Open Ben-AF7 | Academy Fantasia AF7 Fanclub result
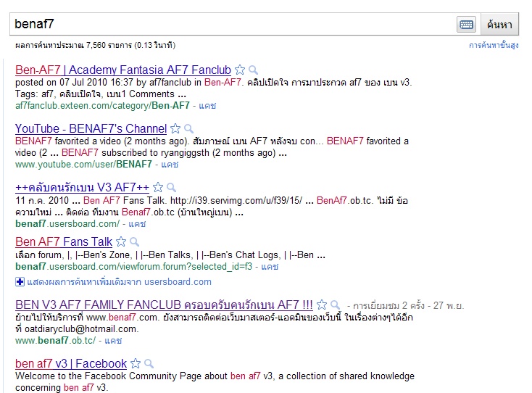532x393 pixels. tap(123, 70)
